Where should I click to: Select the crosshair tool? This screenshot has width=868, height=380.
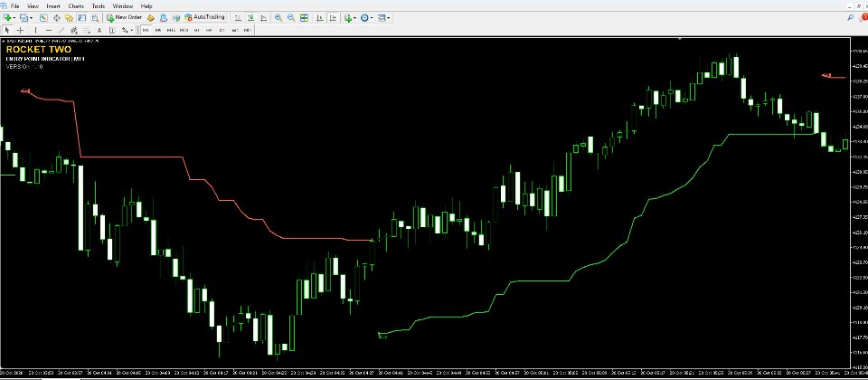tap(20, 30)
